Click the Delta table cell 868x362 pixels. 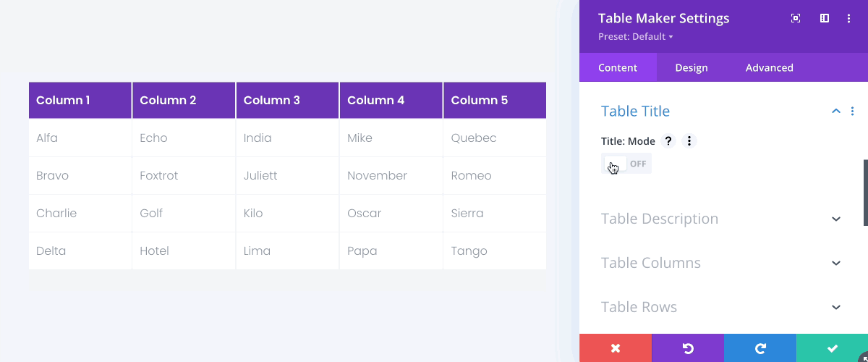80,251
